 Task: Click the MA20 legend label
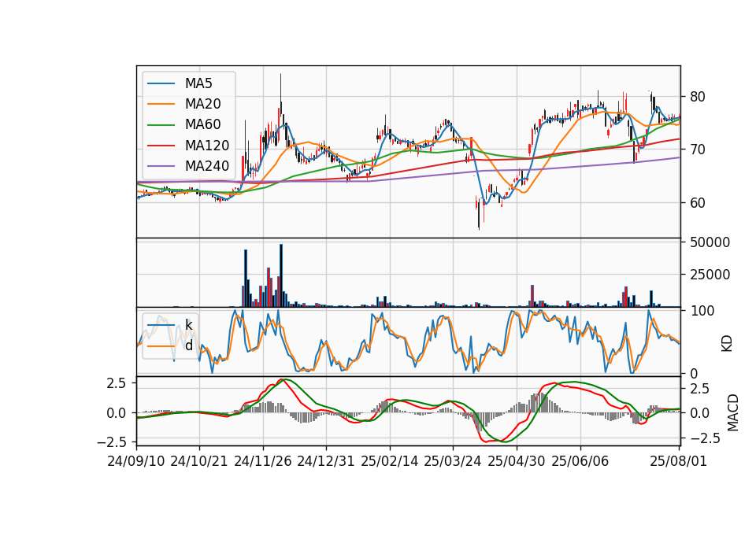click(x=202, y=104)
